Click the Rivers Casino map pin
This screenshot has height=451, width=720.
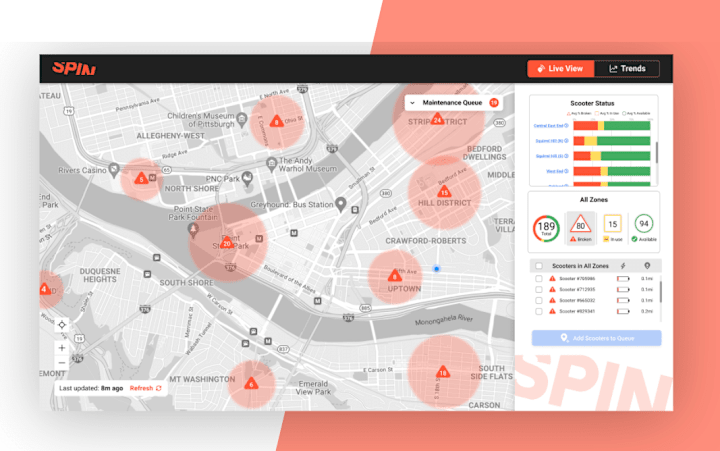113,170
